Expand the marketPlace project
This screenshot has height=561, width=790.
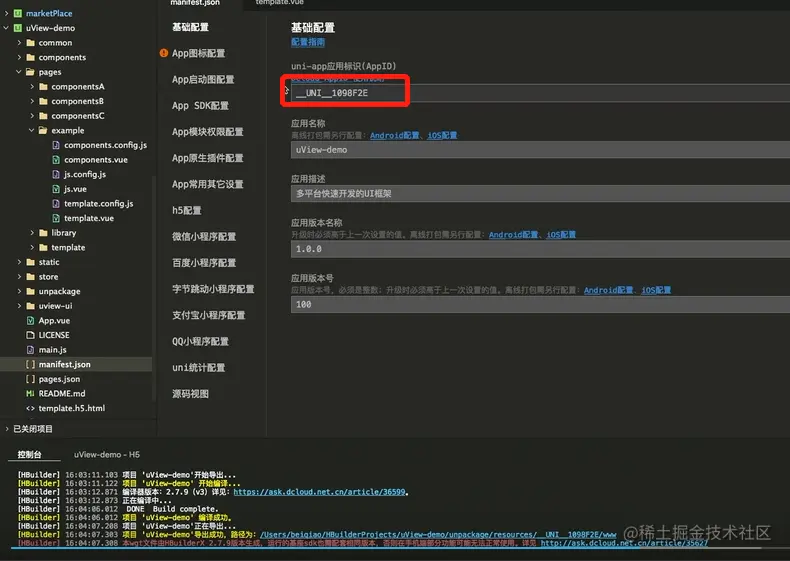click(x=6, y=13)
